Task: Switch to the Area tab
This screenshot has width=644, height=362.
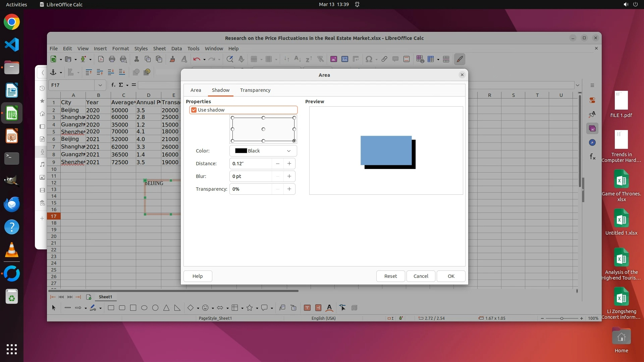Action: 196,90
